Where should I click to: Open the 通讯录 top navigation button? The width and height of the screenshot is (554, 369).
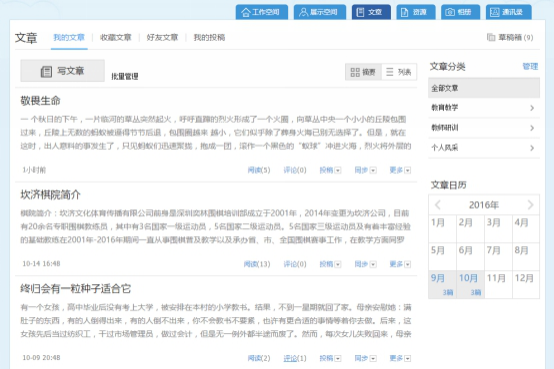tap(508, 12)
